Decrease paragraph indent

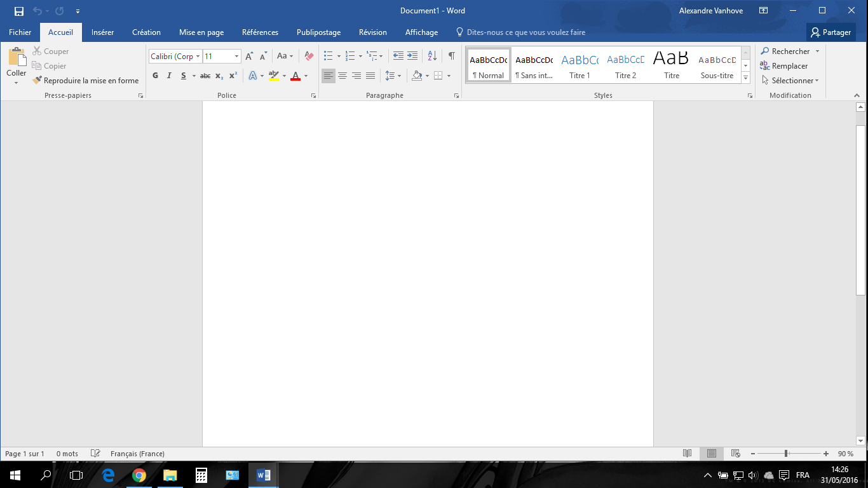coord(398,56)
